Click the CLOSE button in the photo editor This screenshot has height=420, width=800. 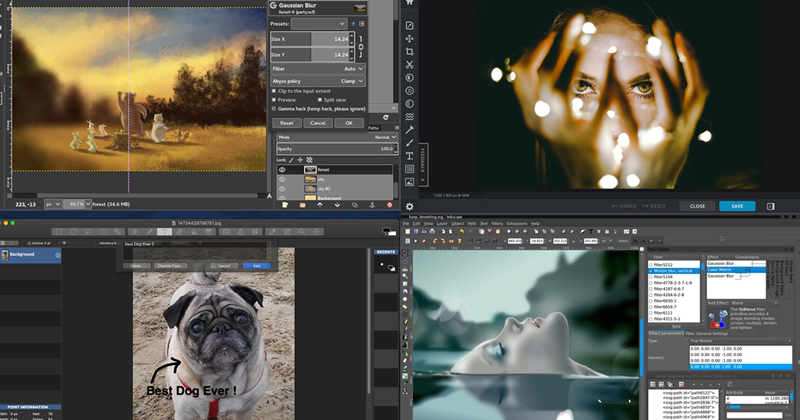coord(697,206)
